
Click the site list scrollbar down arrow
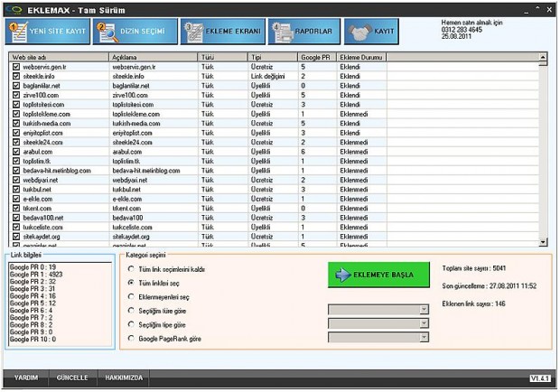point(543,242)
